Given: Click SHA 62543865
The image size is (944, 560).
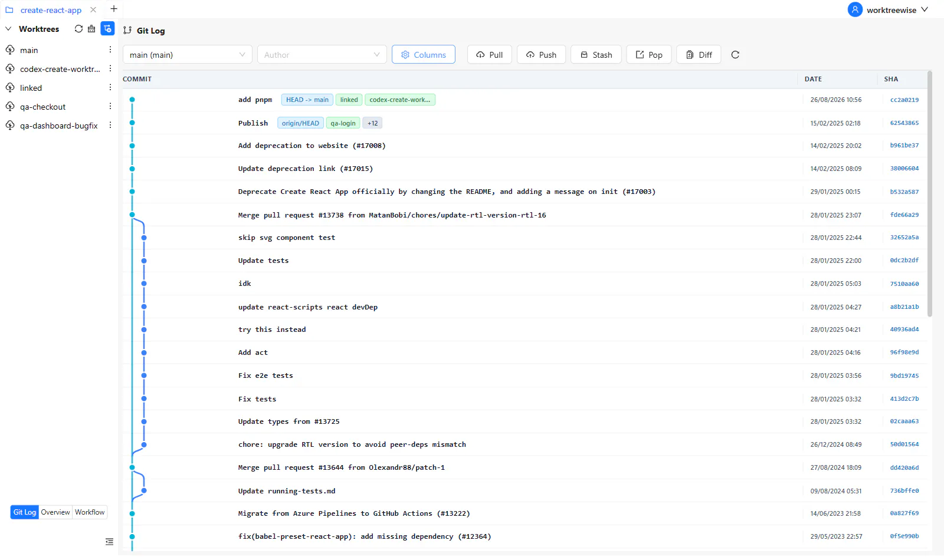Looking at the screenshot, I should click(x=904, y=123).
